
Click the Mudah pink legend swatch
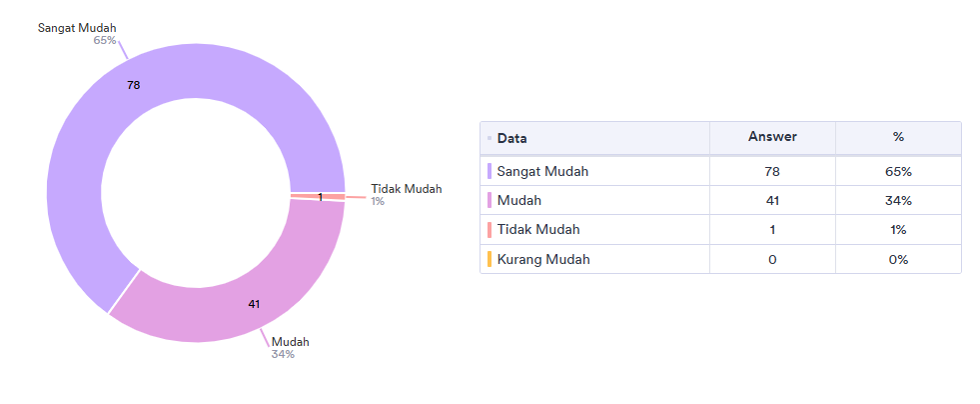490,200
